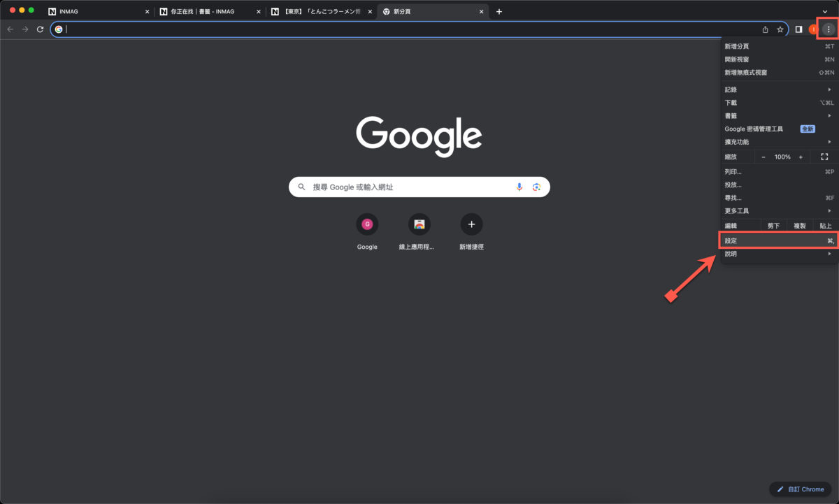The height and width of the screenshot is (504, 839).
Task: Close the 你正在找｜書籤 tab
Action: coord(259,12)
